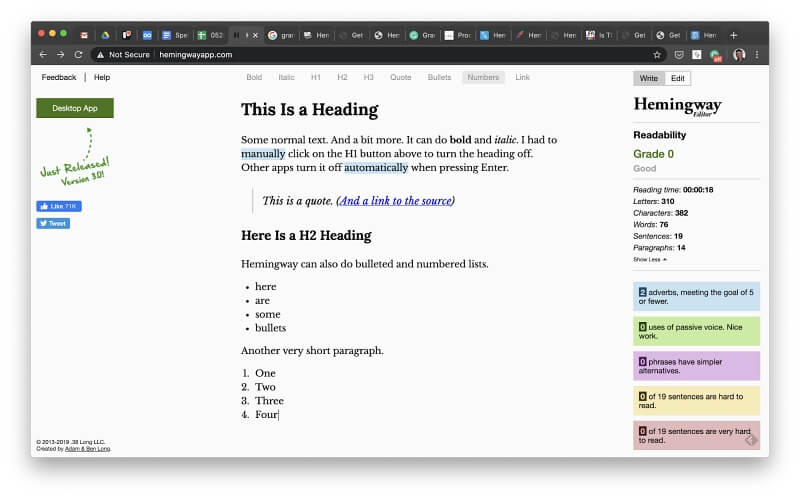Viewport: 800px width, 498px height.
Task: Go back with the browser back arrow
Action: pos(43,55)
